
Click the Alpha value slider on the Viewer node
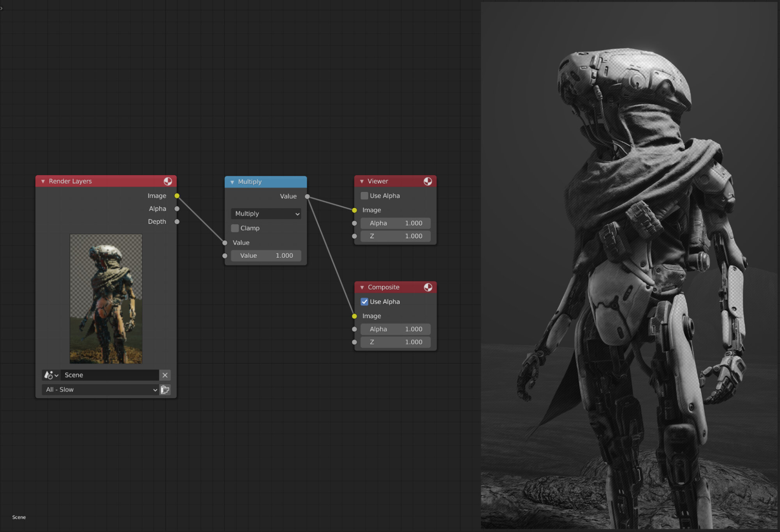[x=395, y=223]
